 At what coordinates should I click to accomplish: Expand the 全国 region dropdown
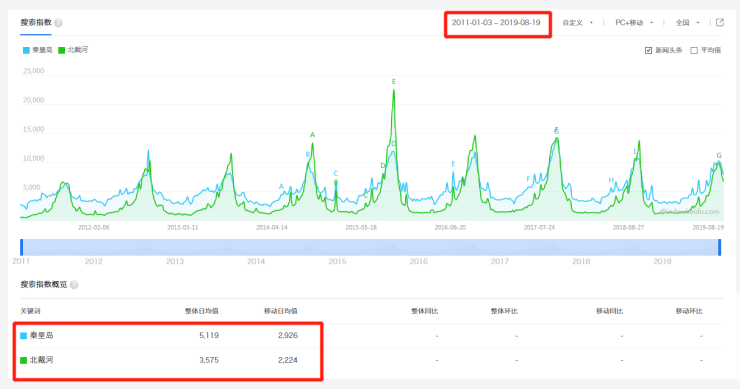tap(687, 23)
